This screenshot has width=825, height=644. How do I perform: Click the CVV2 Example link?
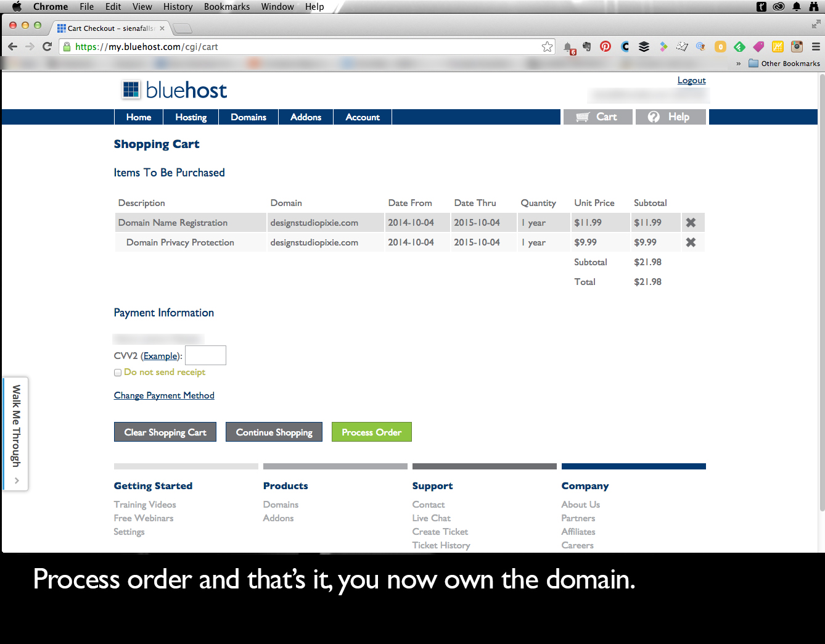[160, 356]
